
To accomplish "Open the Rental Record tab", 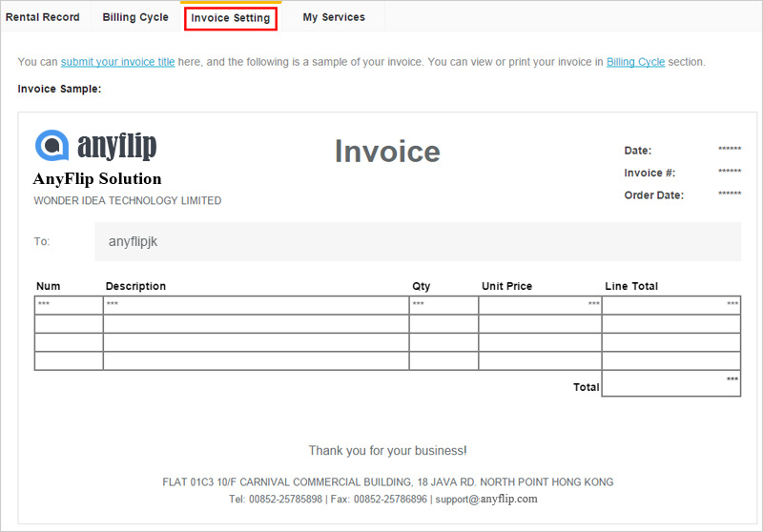I will click(43, 17).
